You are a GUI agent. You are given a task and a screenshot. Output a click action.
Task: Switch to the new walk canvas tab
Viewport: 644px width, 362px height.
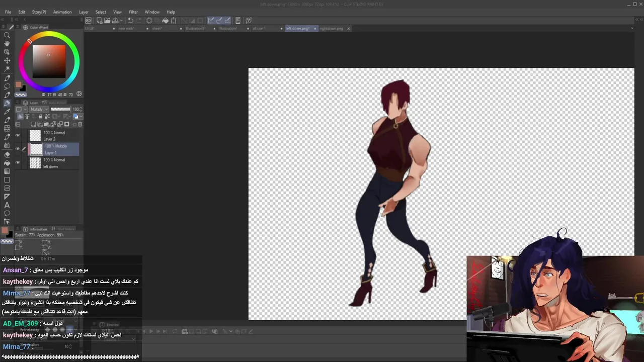click(126, 29)
